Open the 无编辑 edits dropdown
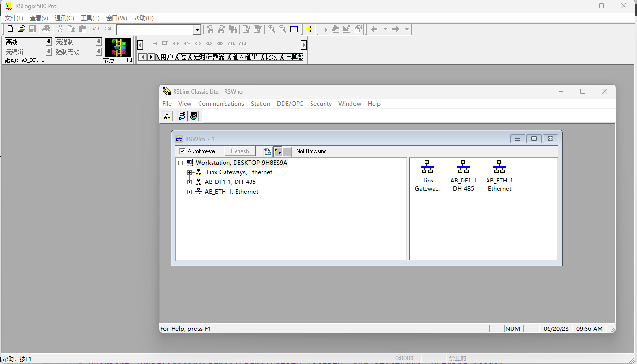637x364 pixels. click(x=49, y=51)
